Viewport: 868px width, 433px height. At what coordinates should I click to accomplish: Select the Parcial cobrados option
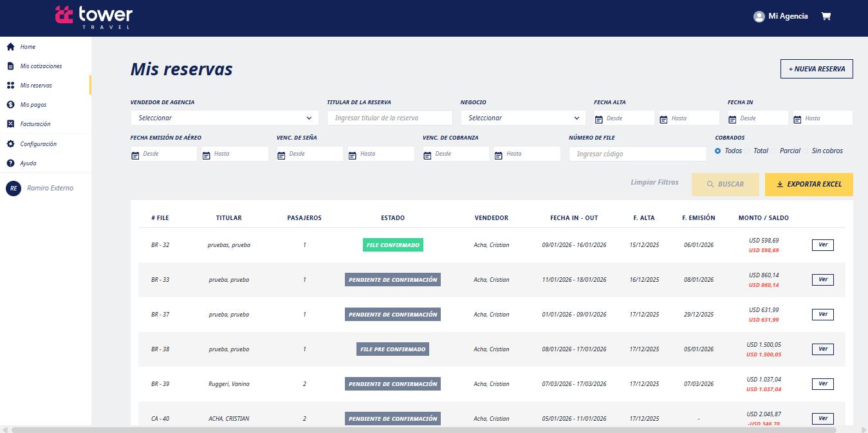790,151
